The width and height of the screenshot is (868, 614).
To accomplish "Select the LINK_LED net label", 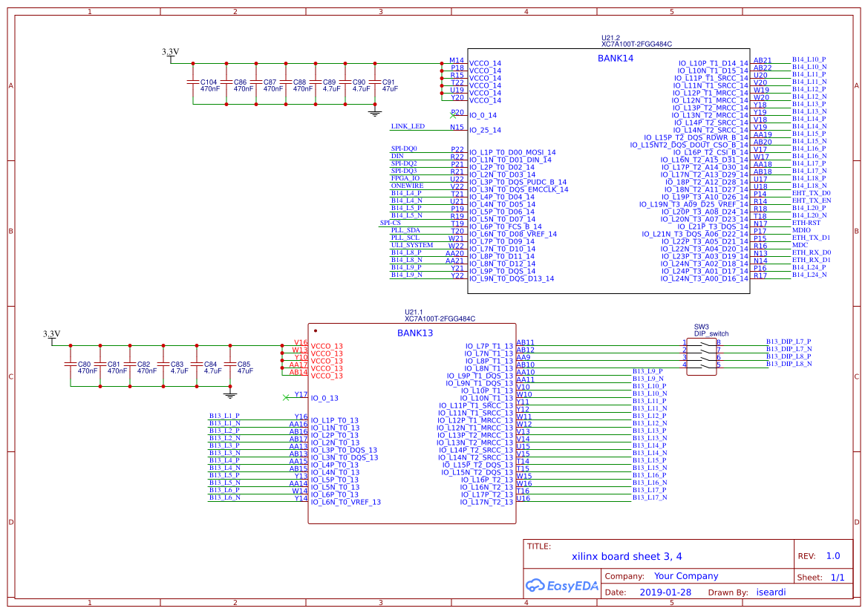I will click(x=408, y=126).
